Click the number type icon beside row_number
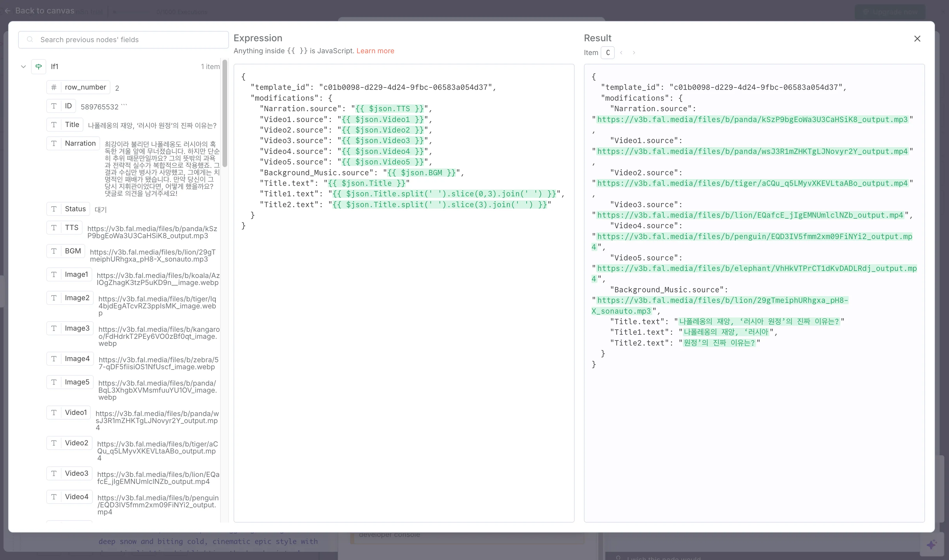This screenshot has width=949, height=560. 54,87
